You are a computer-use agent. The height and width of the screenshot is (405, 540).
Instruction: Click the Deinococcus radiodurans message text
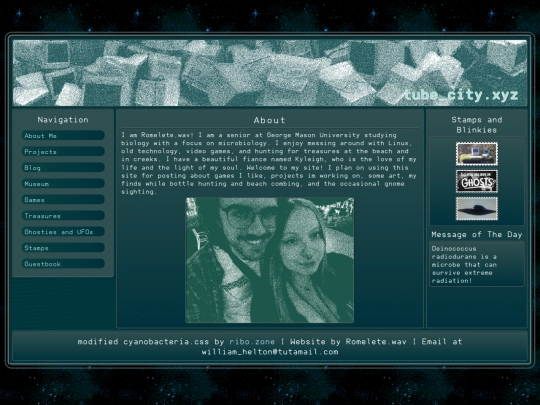(464, 264)
